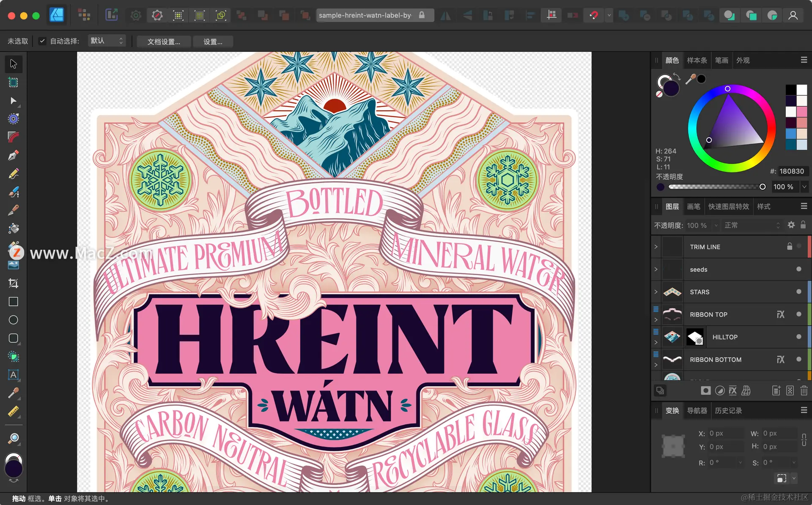
Task: Select the Artboard tool
Action: tap(13, 82)
